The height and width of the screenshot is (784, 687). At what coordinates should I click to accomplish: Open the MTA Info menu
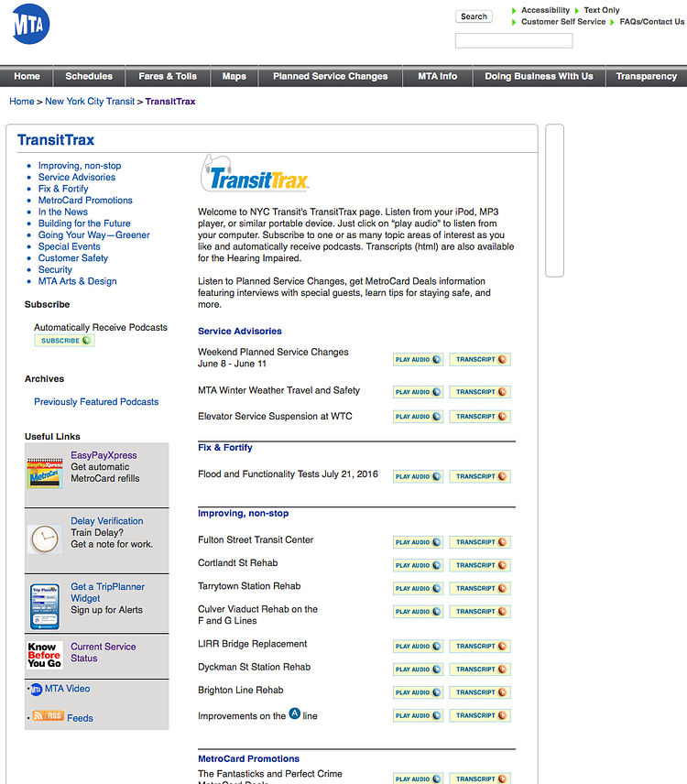click(438, 76)
